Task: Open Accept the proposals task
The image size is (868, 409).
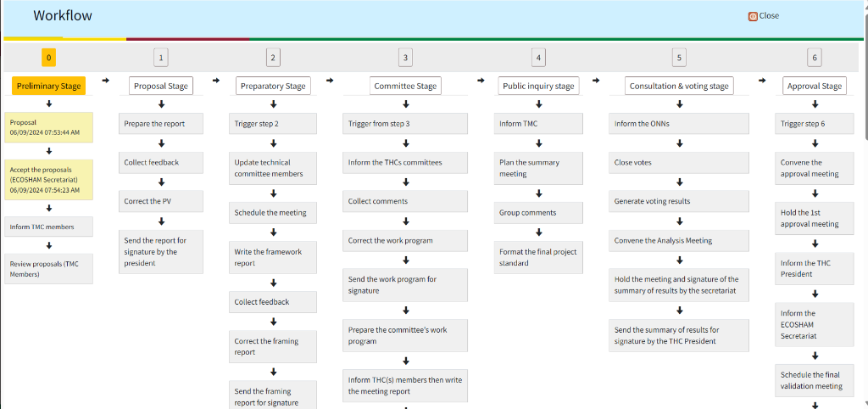Action: (49, 180)
